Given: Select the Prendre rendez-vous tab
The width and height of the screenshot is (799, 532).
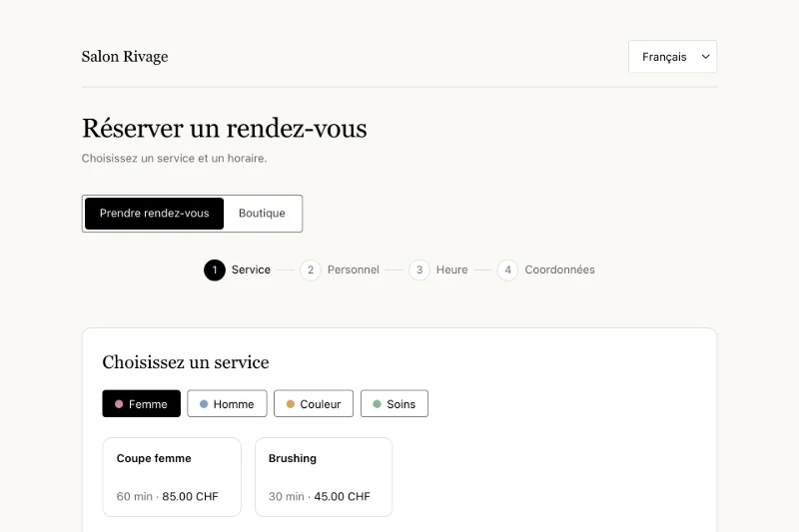Looking at the screenshot, I should (x=155, y=214).
